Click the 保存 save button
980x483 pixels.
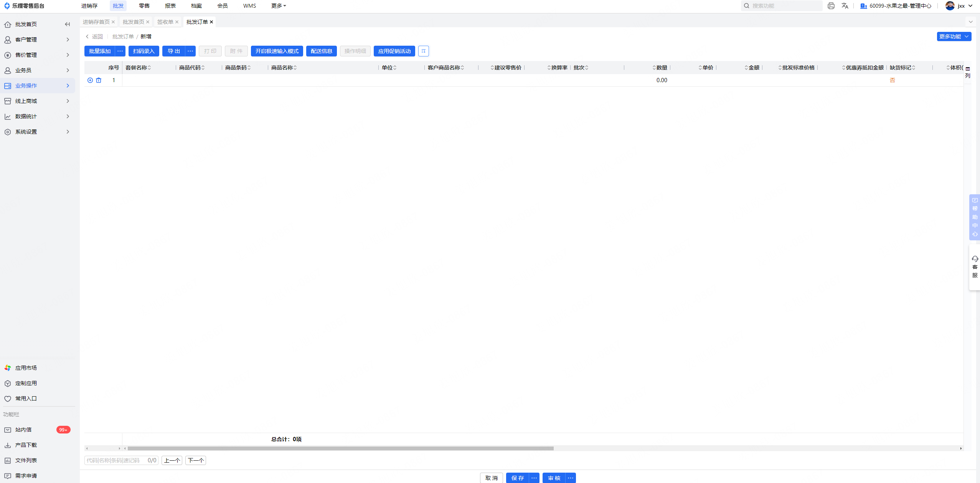click(517, 478)
